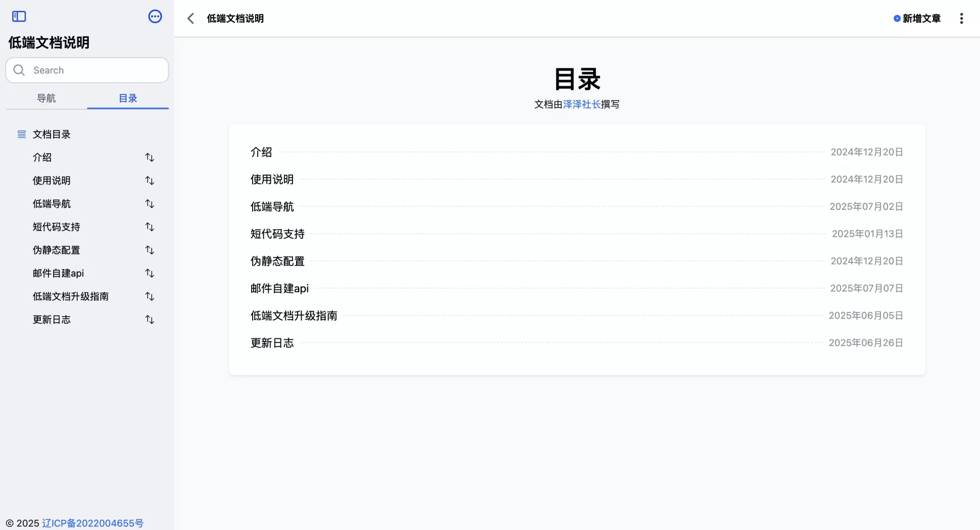The height and width of the screenshot is (530, 980).
Task: Open the 短代码支持 entry in main list
Action: click(x=277, y=234)
